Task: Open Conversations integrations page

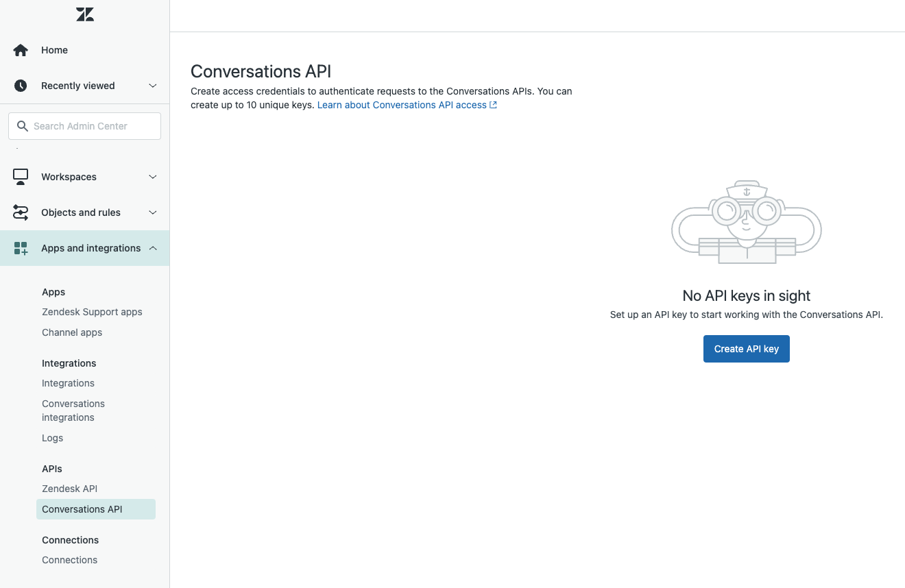Action: [73, 411]
